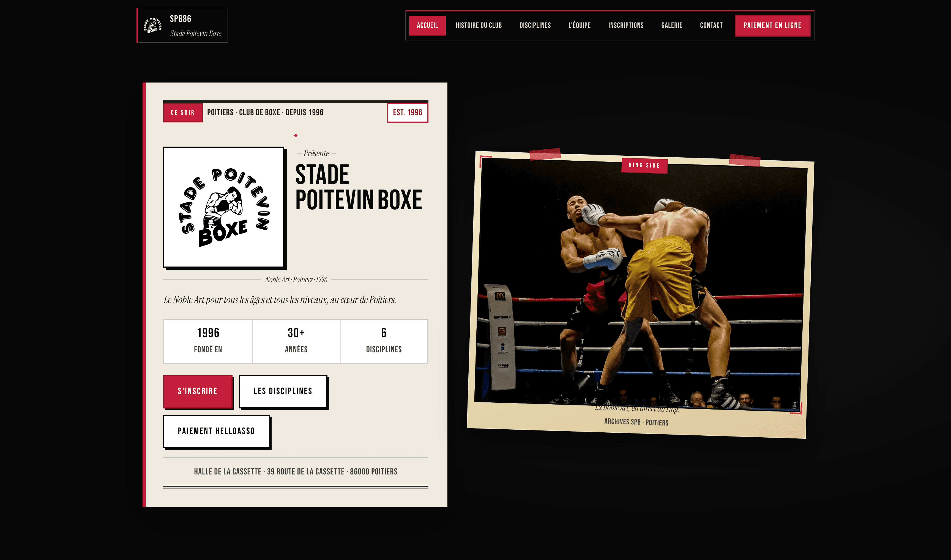Click the Archives SPB · Poitiers caption
The width and height of the screenshot is (951, 560).
(636, 422)
